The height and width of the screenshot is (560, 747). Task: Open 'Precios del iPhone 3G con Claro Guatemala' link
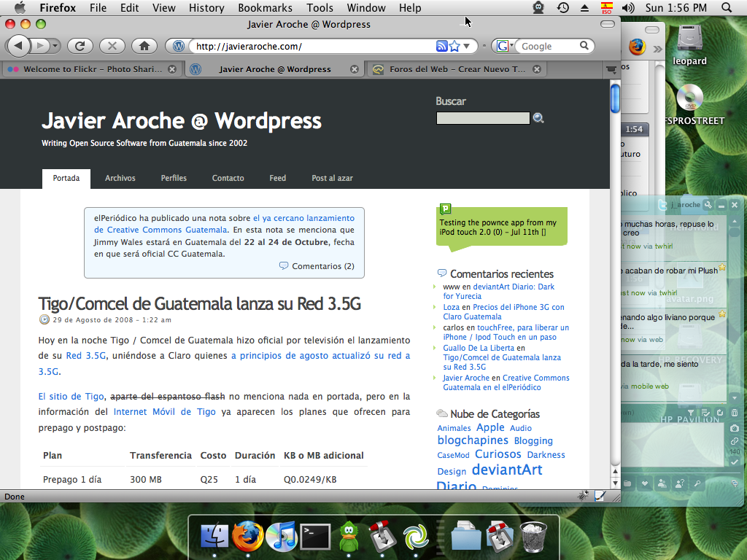(x=503, y=312)
